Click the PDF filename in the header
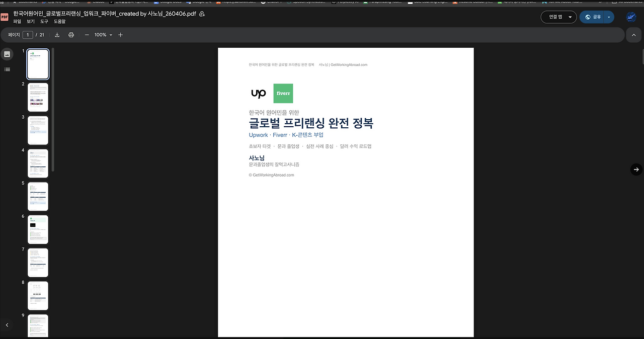 (x=105, y=14)
